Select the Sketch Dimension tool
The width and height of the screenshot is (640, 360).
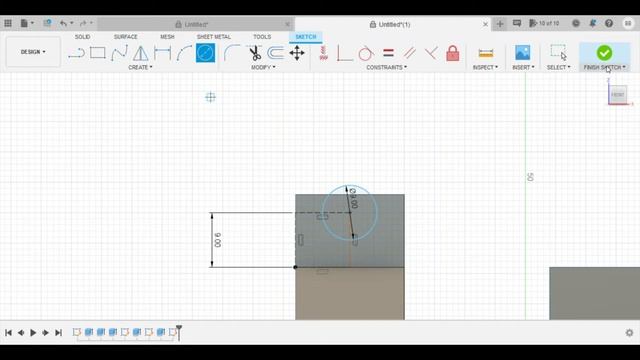[162, 53]
